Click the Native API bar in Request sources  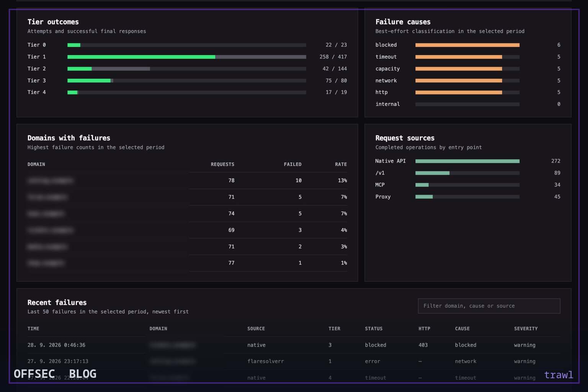[467, 161]
